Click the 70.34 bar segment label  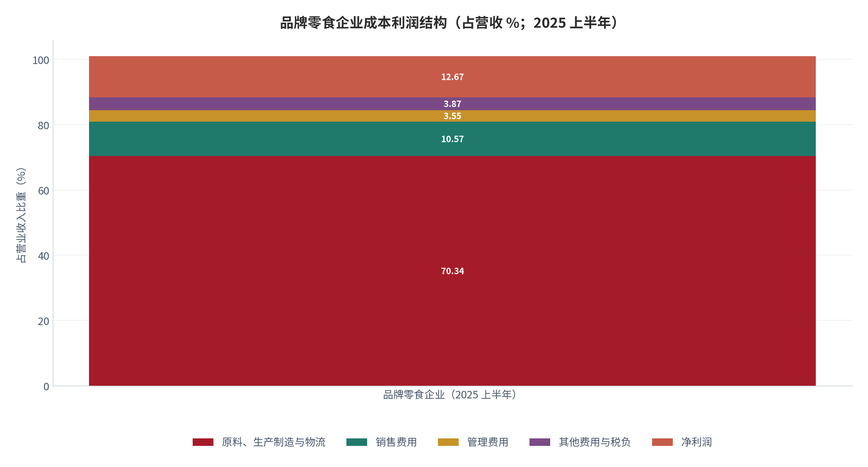pyautogui.click(x=453, y=271)
